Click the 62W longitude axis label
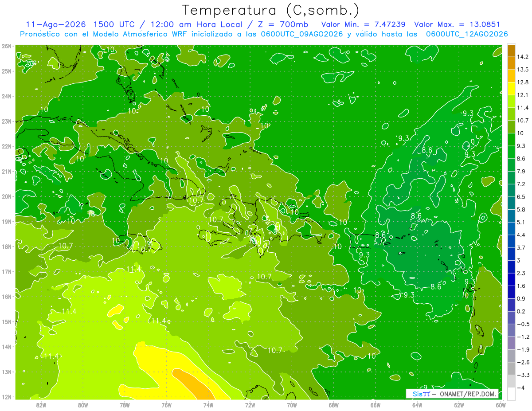 click(x=459, y=405)
